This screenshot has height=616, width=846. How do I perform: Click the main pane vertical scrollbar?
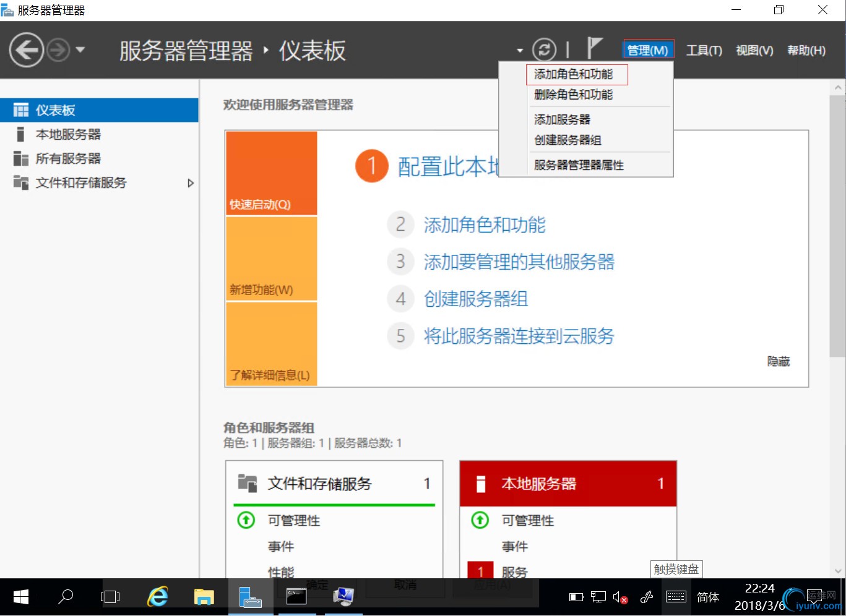point(837,226)
